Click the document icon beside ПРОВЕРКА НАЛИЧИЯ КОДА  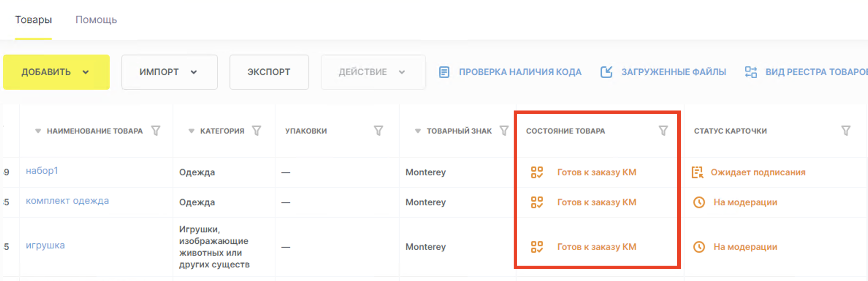pos(444,72)
